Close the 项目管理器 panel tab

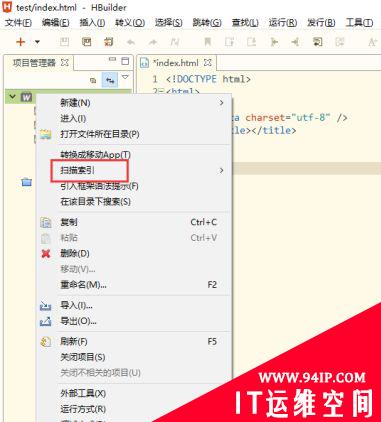(65, 62)
